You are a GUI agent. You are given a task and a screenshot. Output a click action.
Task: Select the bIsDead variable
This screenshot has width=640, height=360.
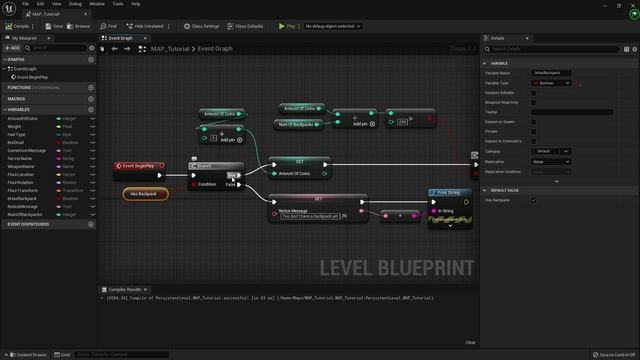(x=16, y=142)
